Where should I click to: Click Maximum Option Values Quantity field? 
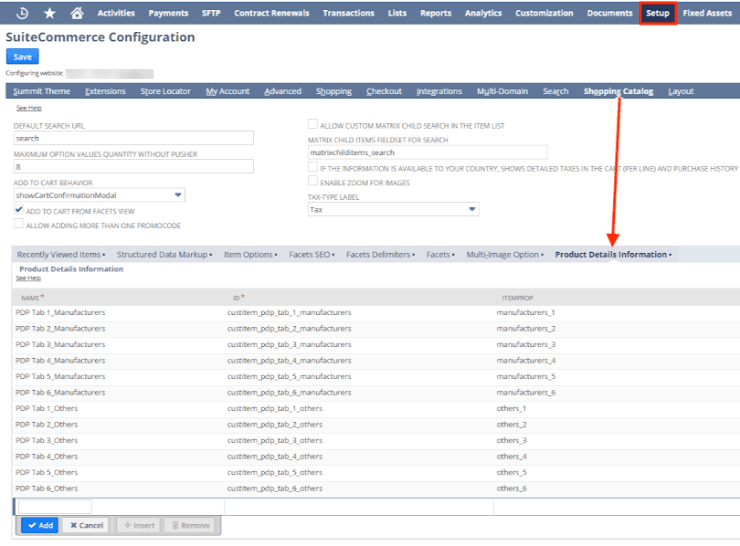pos(134,167)
